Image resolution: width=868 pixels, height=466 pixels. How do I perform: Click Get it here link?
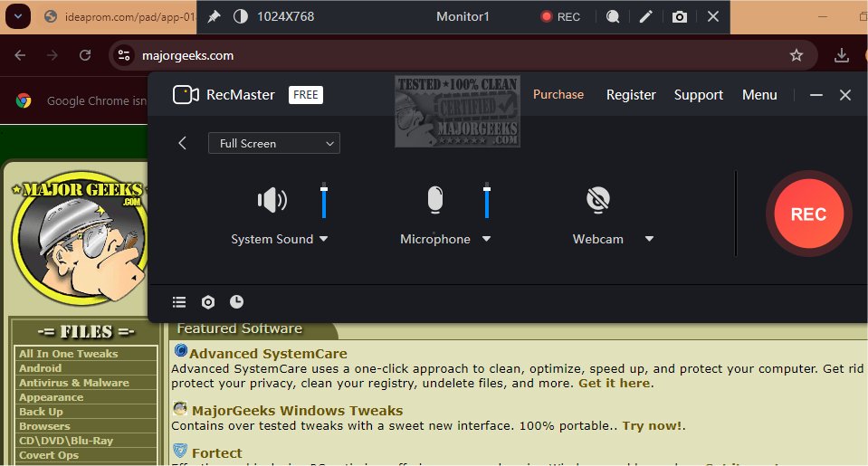tap(615, 383)
